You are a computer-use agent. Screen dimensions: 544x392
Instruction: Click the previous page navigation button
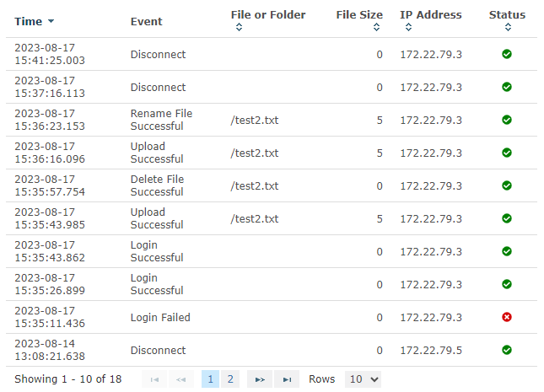pos(180,379)
